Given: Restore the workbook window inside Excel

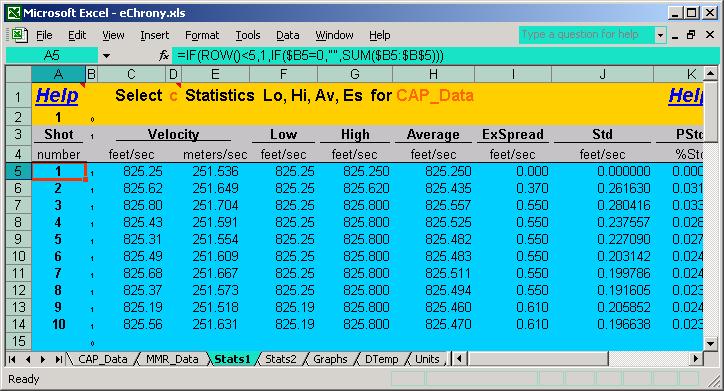Looking at the screenshot, I should (x=691, y=35).
